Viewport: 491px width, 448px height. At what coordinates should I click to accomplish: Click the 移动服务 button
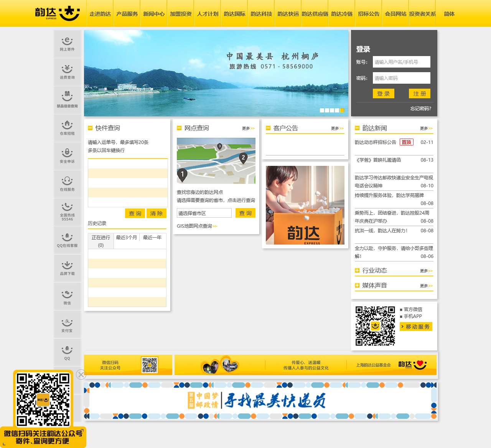coord(416,327)
